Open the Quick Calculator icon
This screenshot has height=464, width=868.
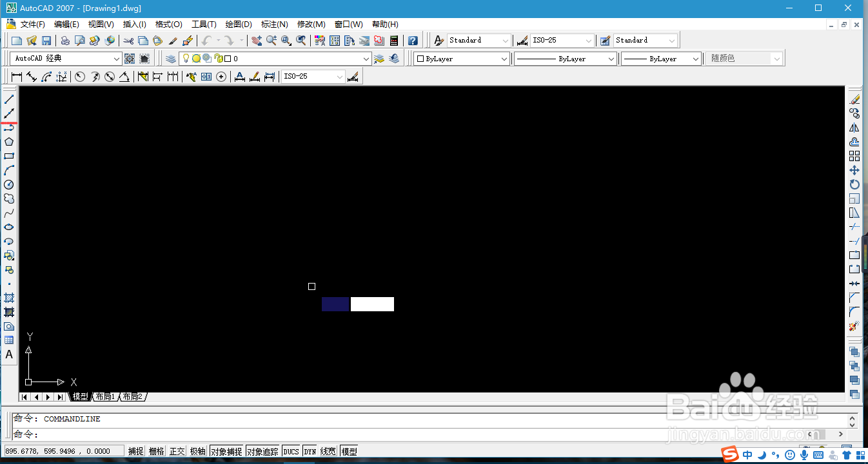(x=394, y=41)
